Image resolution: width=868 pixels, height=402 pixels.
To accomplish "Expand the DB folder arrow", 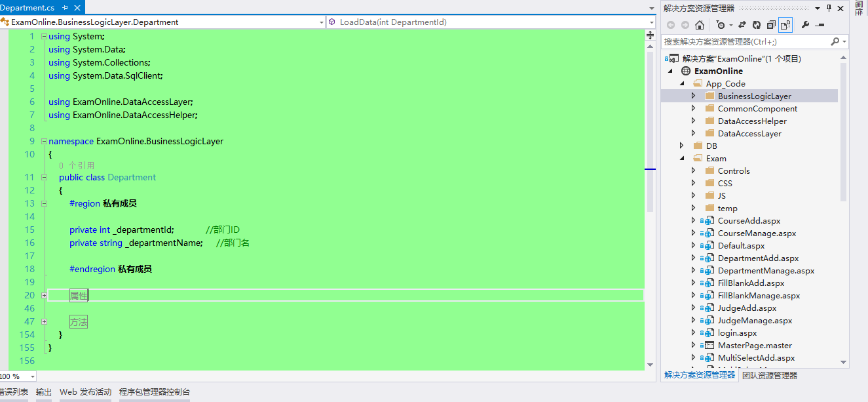I will pos(682,146).
